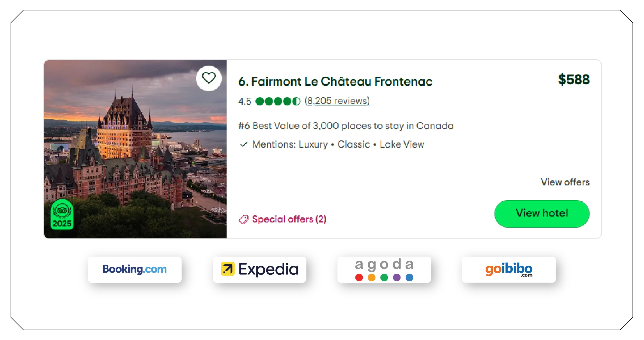Click the Expedia logo
Screen dimensions: 644x340
(259, 269)
